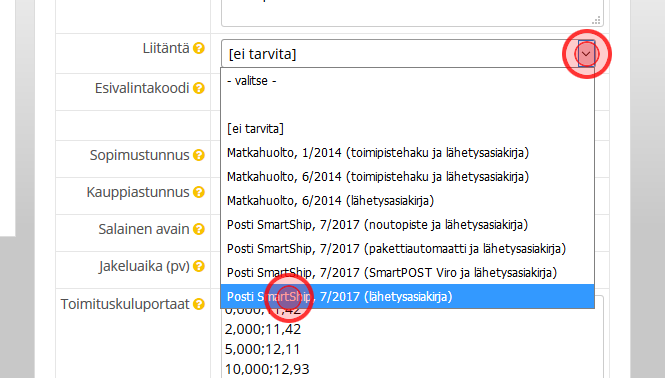Click the text area resize handle above Liitäntä
Screen dimensions: 665x378
596,20
